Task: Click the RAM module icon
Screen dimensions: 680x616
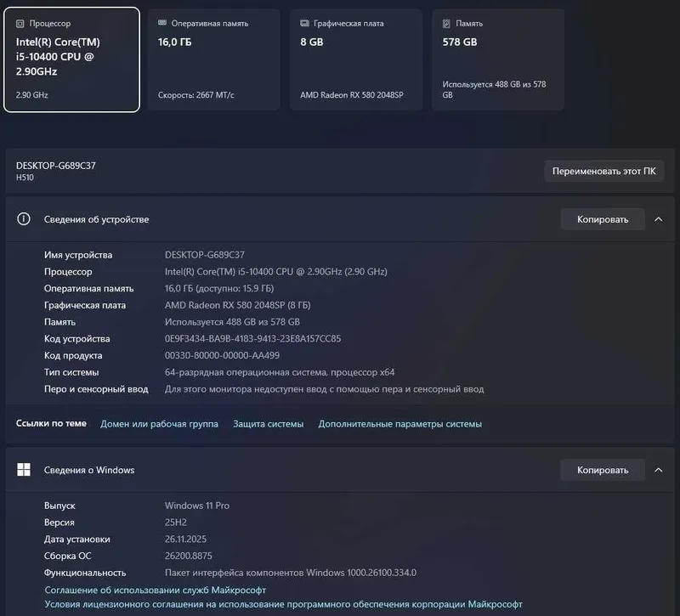Action: click(x=162, y=23)
